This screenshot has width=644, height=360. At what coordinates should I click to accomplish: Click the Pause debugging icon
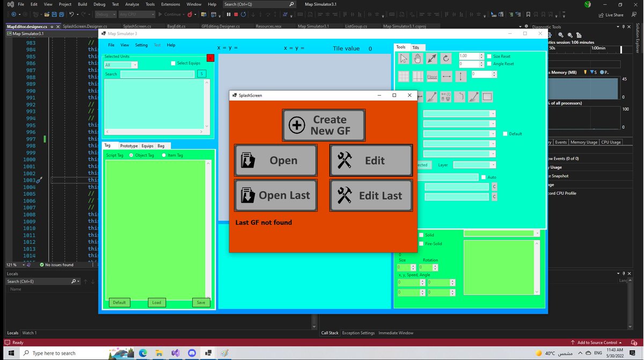tap(228, 15)
